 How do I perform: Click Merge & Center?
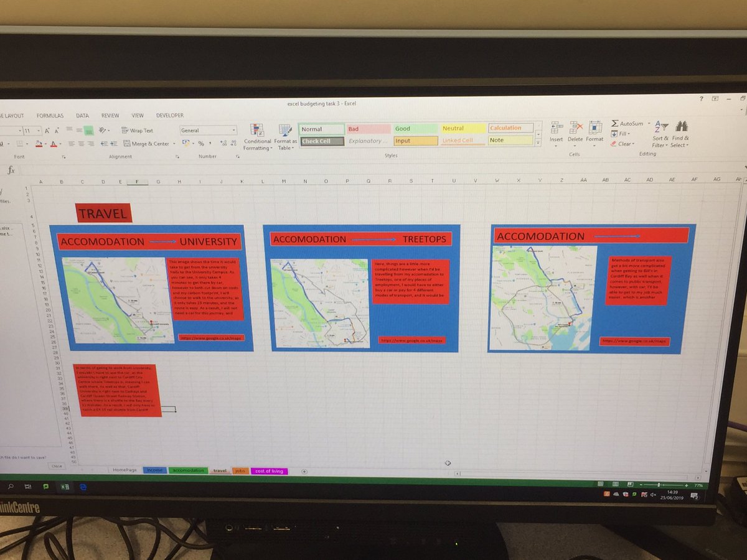(x=146, y=144)
